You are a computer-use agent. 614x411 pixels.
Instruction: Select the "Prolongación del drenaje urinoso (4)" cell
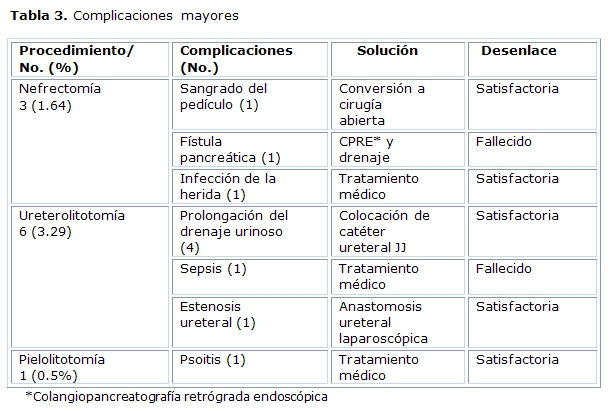click(x=233, y=231)
